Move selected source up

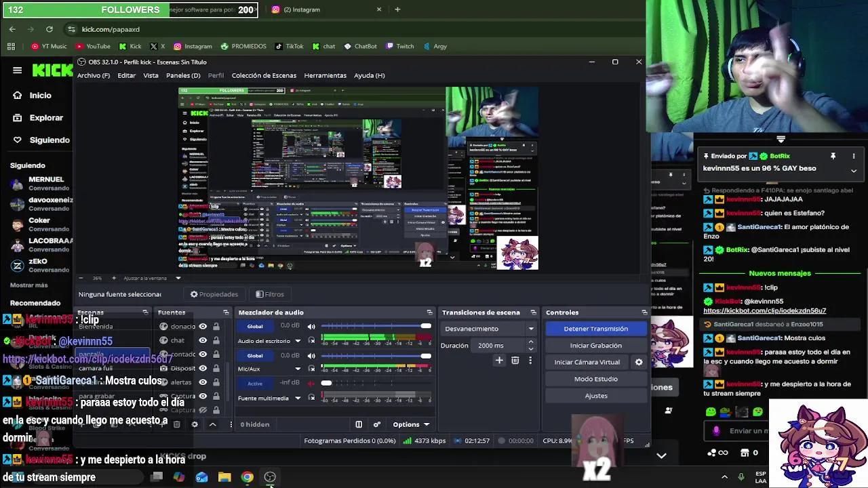[212, 424]
